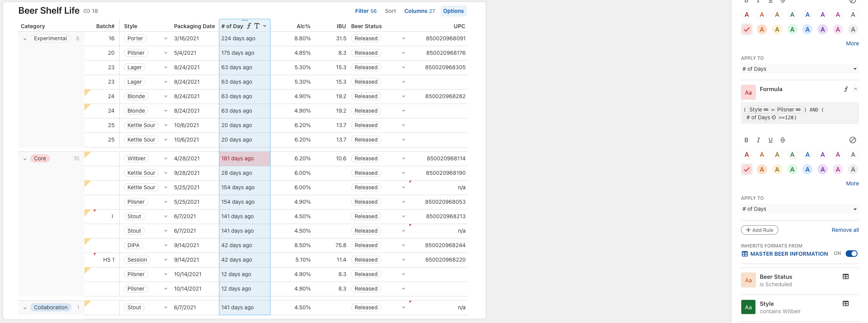This screenshot has height=323, width=868.
Task: Apply bold in the Formula rule formatting
Action: tap(746, 140)
